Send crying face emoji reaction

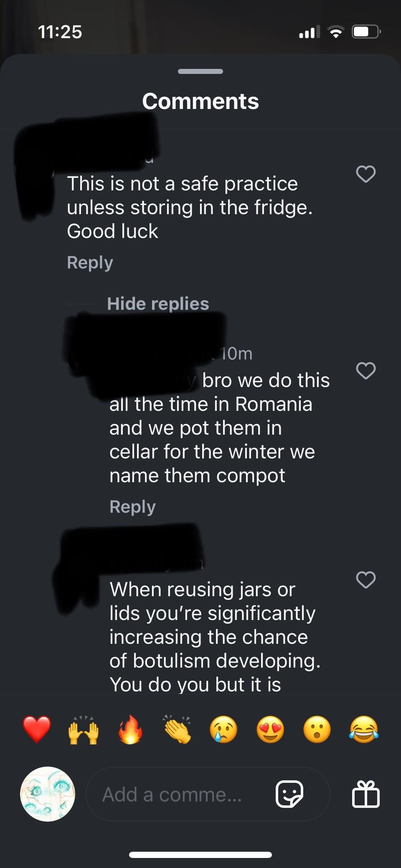click(223, 730)
